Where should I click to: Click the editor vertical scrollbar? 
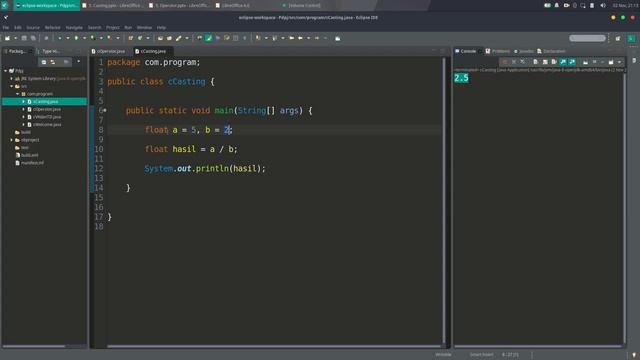(x=444, y=200)
